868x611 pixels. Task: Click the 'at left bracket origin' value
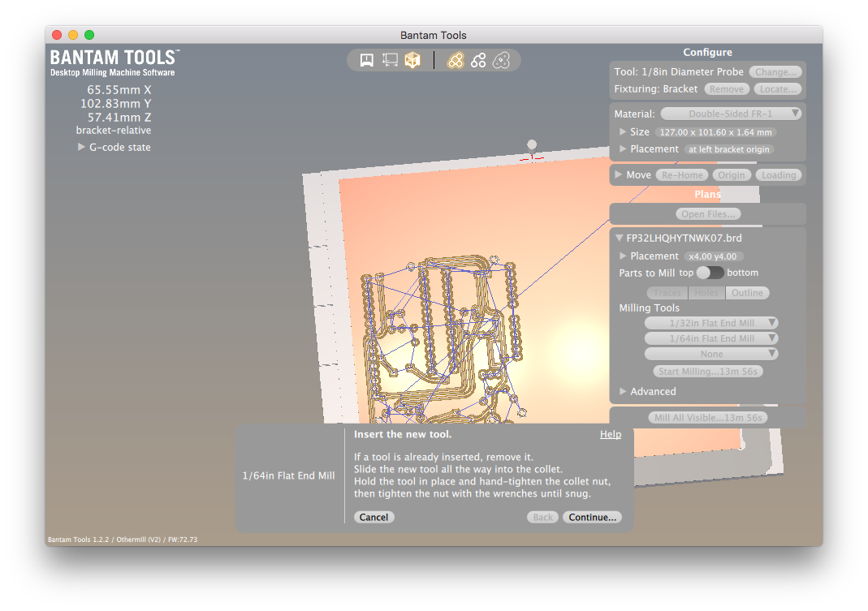(728, 149)
